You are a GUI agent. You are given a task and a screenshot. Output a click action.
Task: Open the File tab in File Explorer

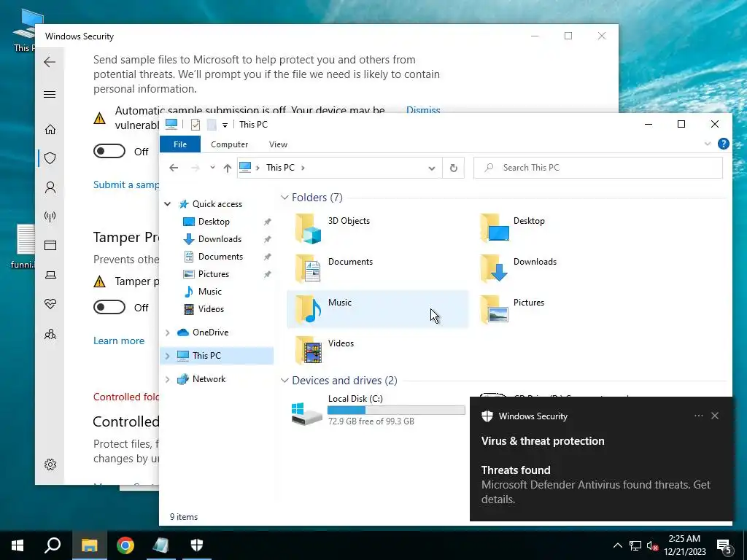click(x=180, y=144)
